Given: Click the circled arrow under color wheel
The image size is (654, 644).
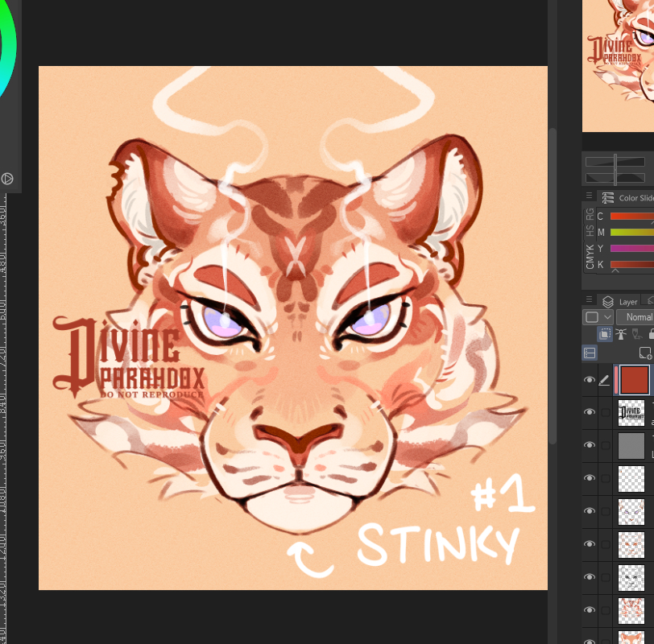Looking at the screenshot, I should (7, 179).
